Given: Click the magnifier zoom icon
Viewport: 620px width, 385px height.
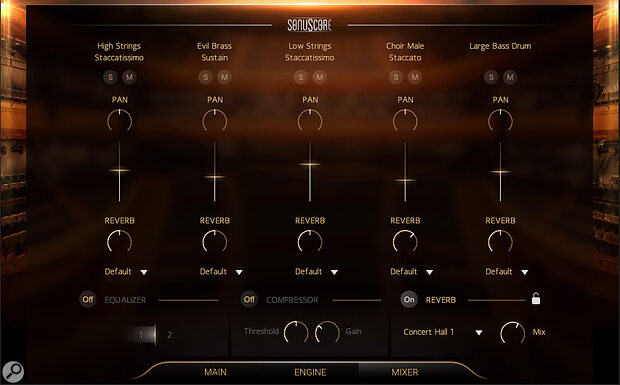Looking at the screenshot, I should click(x=13, y=372).
